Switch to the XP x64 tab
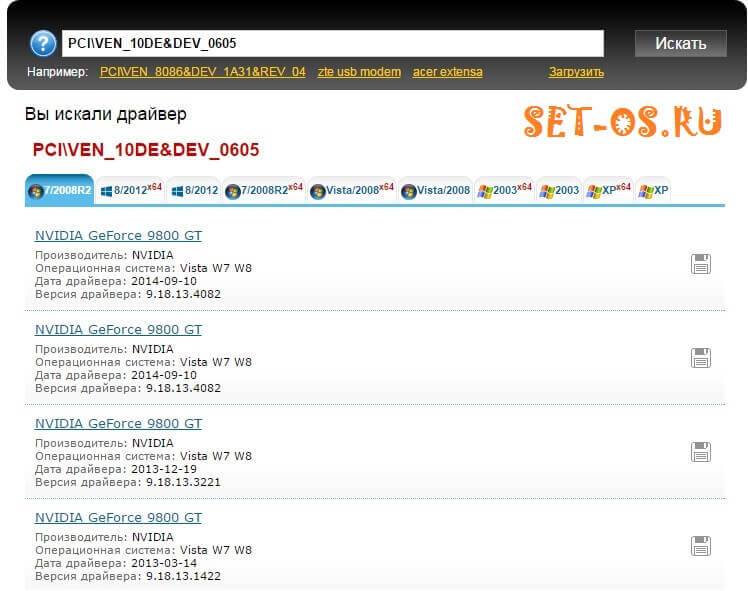 click(608, 190)
